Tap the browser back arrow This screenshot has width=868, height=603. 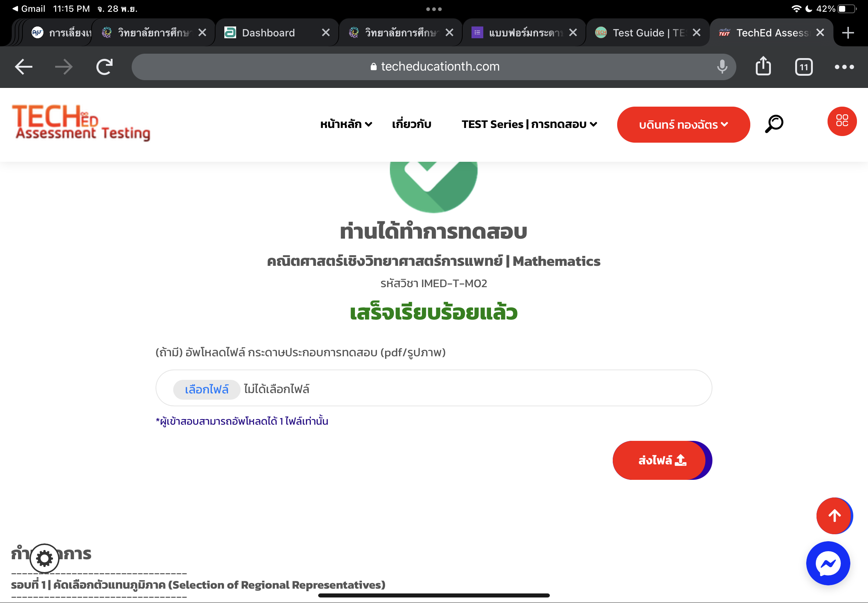(x=24, y=67)
